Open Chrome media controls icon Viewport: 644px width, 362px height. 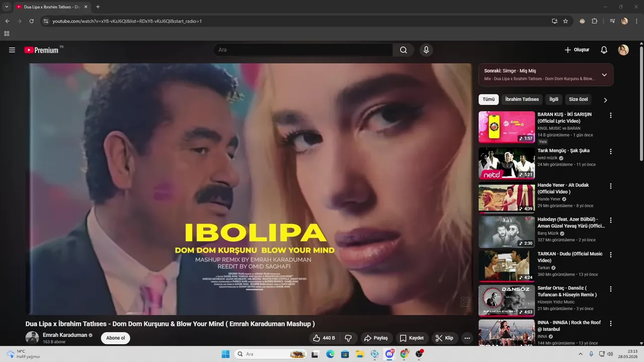tap(612, 21)
